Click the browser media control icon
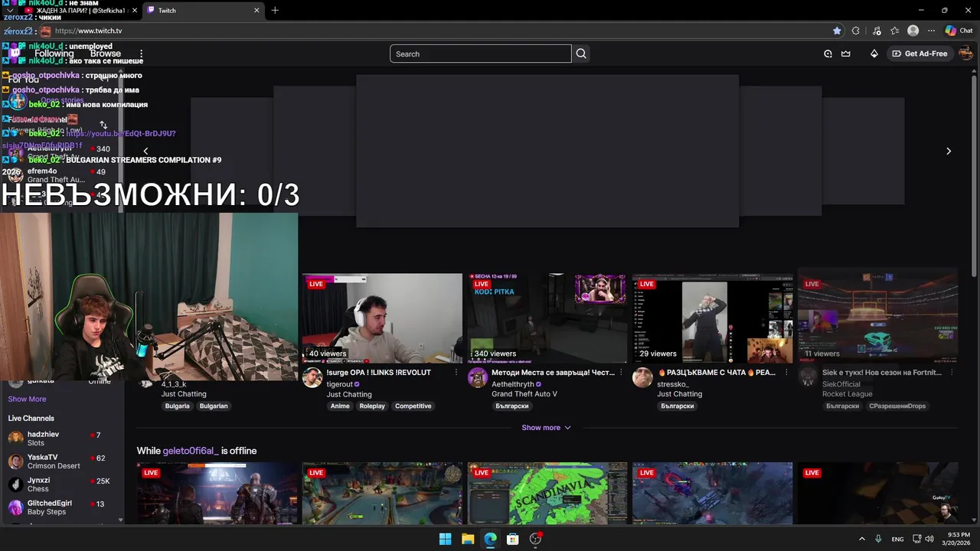980x551 pixels. [x=876, y=31]
